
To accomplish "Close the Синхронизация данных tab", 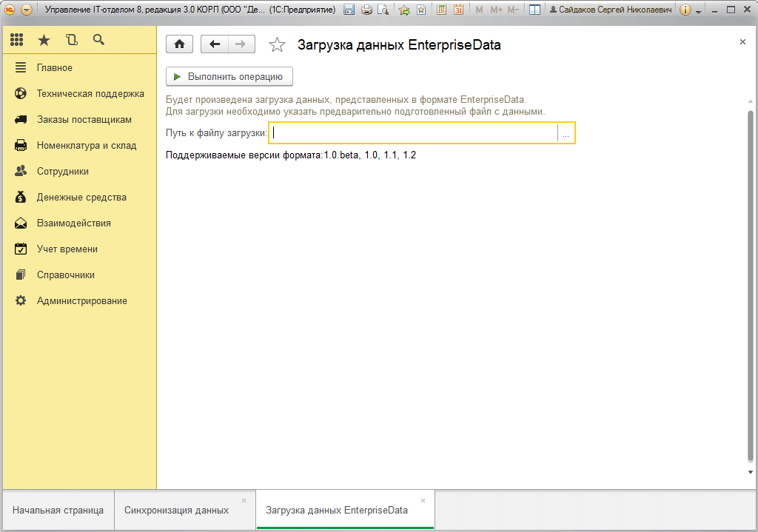I will pos(244,501).
